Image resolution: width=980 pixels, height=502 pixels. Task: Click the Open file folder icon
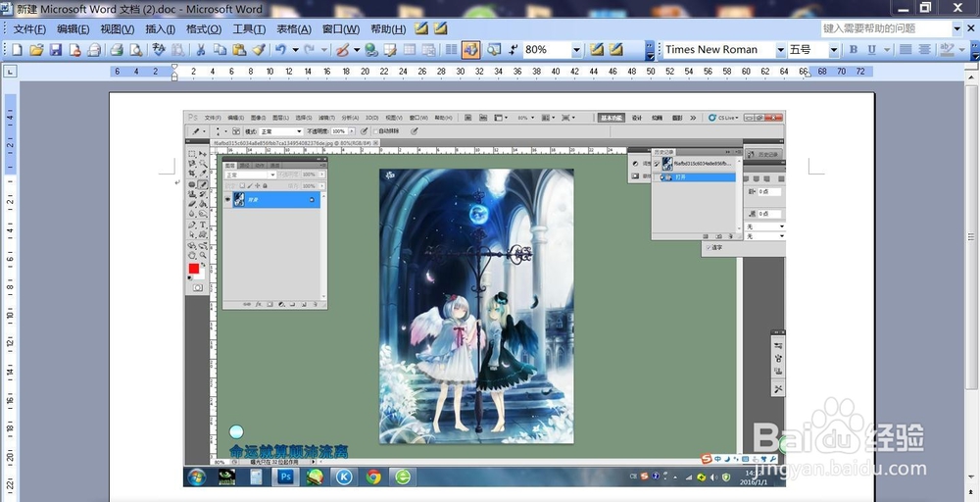36,50
